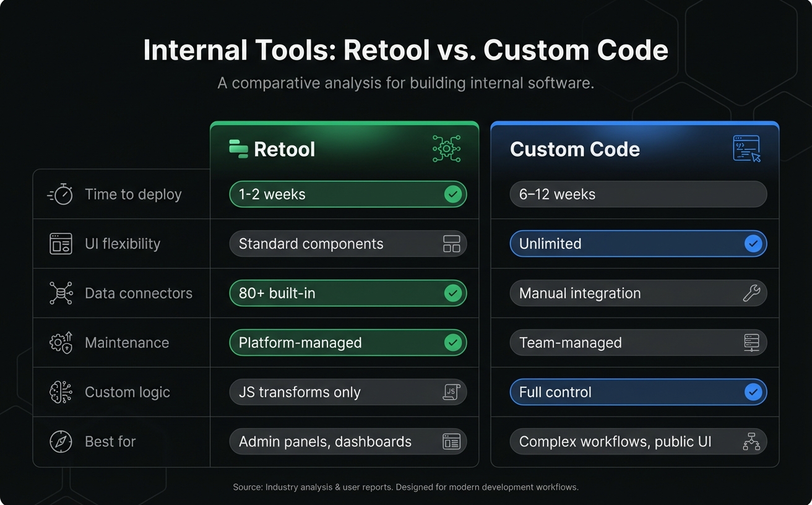This screenshot has width=812, height=505.
Task: Click the wrench icon on Manual integration
Action: click(x=752, y=293)
